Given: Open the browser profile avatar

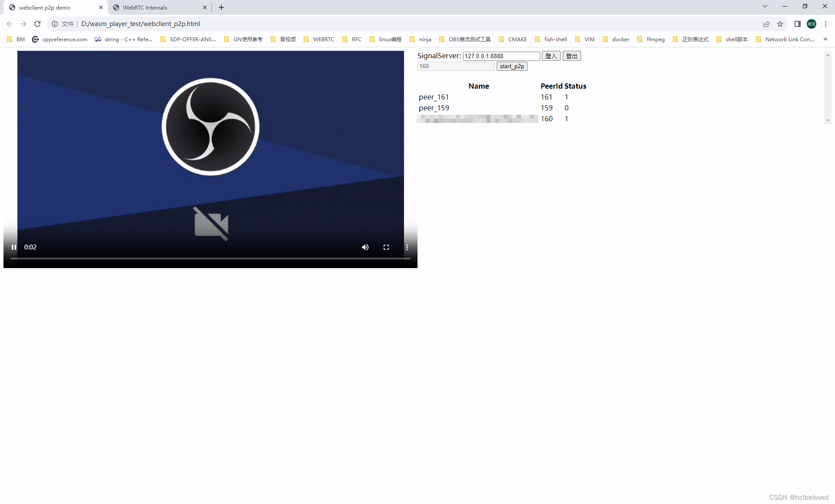Looking at the screenshot, I should click(812, 24).
